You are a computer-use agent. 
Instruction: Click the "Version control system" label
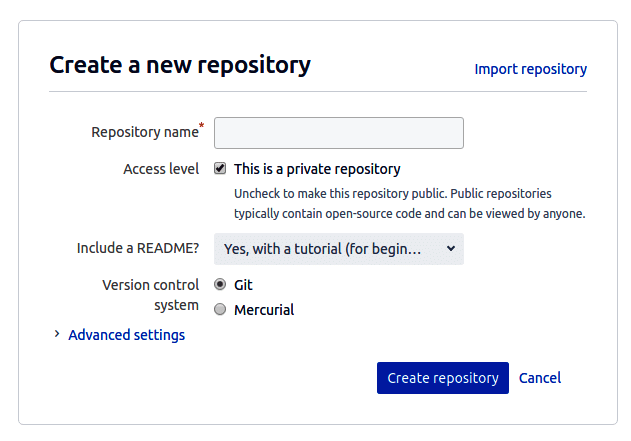(x=151, y=295)
